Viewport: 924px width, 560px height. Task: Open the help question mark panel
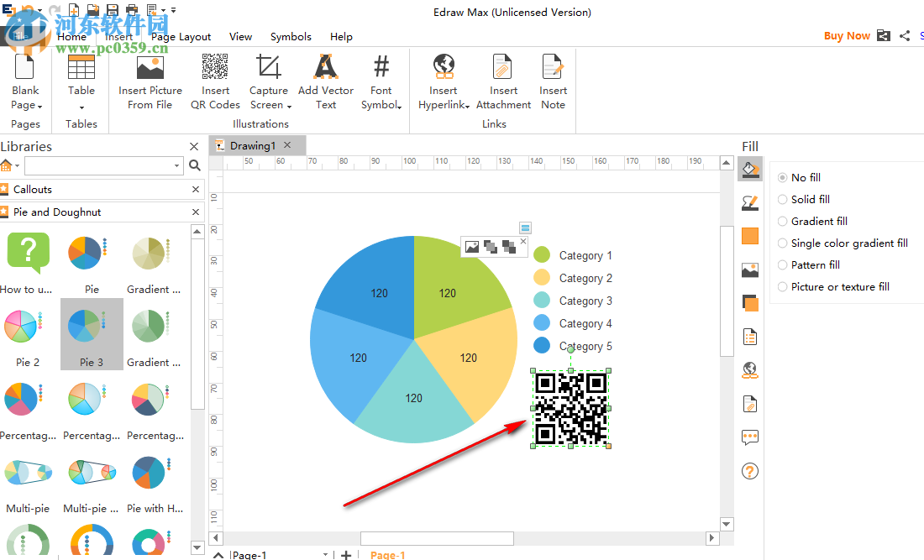coord(750,471)
